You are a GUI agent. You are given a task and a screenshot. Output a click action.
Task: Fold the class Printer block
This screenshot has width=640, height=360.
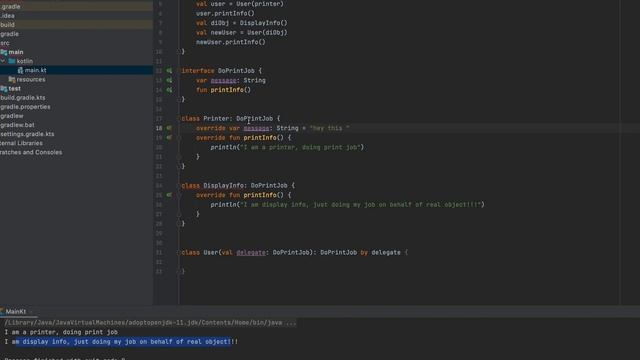click(179, 118)
